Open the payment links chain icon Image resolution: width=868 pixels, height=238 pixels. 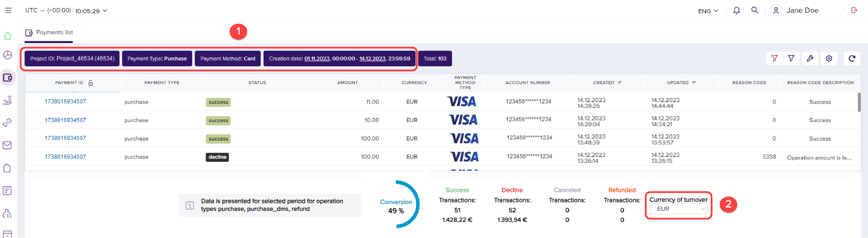7,123
